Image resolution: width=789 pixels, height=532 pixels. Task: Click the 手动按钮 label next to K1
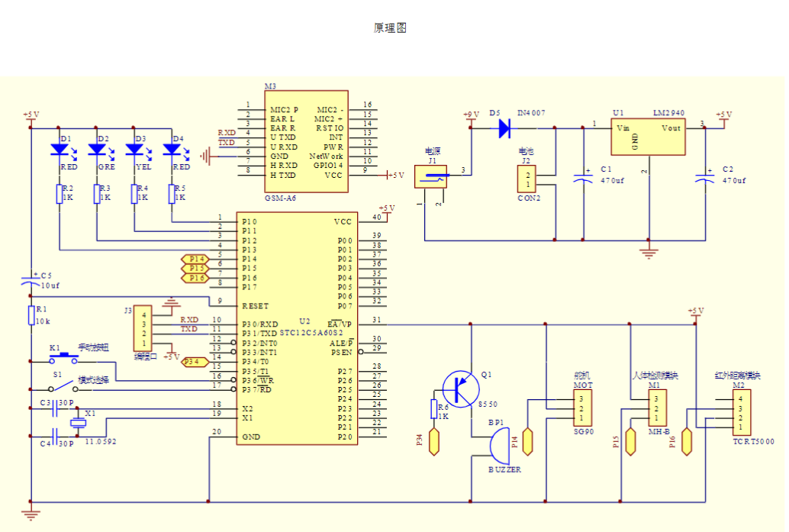[x=94, y=347]
